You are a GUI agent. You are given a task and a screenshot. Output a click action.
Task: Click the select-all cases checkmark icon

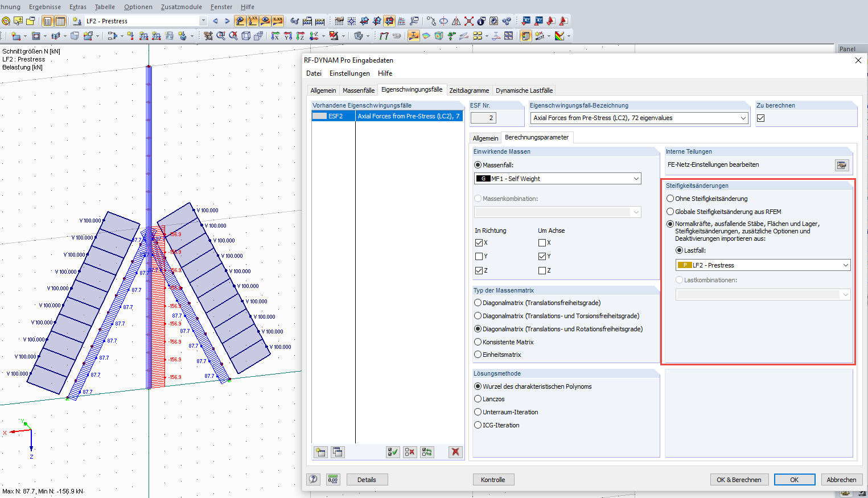click(x=393, y=452)
